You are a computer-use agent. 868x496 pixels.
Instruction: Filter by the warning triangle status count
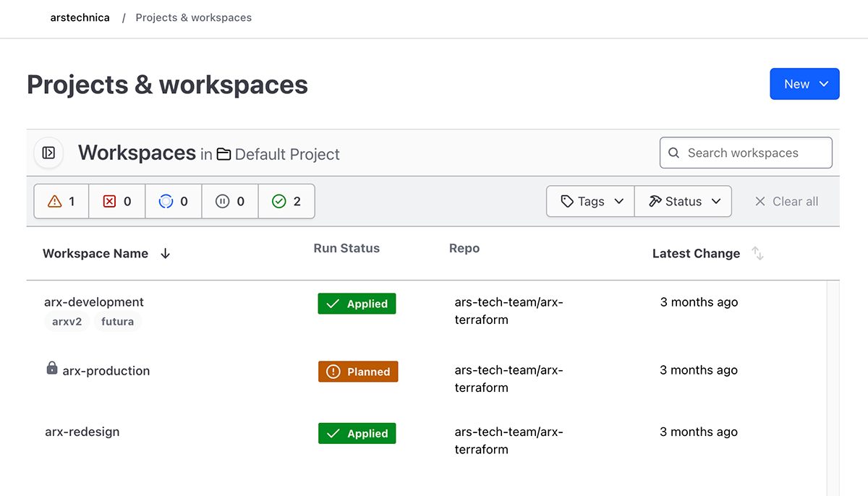point(61,201)
